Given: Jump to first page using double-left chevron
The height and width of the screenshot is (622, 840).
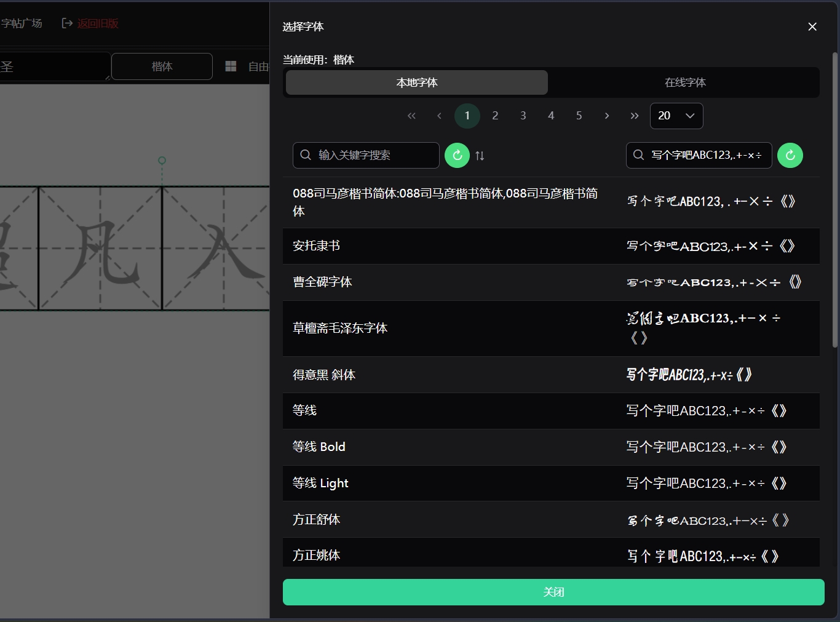Looking at the screenshot, I should (411, 116).
